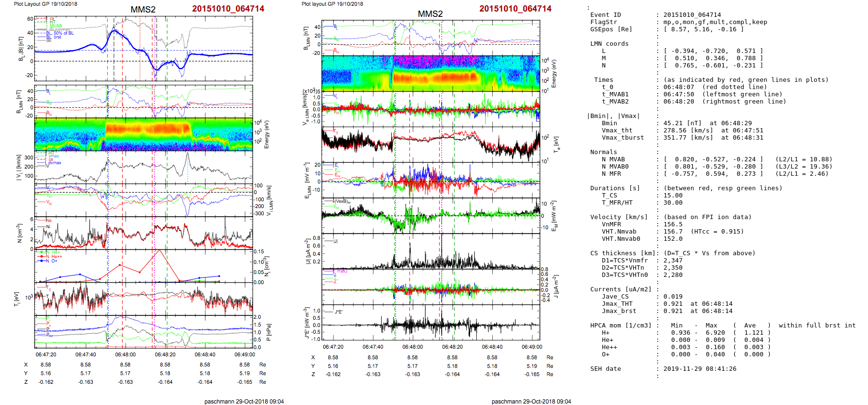This screenshot has height=405, width=868.
Task: Click the 'Durations [s]' heading
Action: [x=615, y=188]
